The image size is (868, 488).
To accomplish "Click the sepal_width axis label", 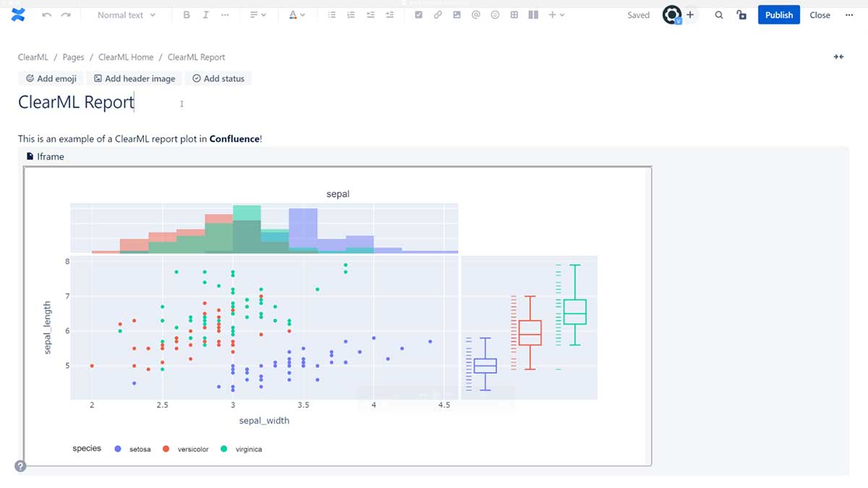I will click(x=264, y=420).
